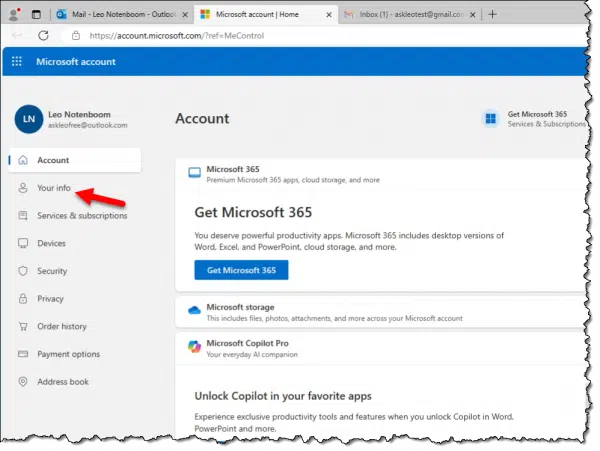
Task: Expand the Microsoft storage card
Action: tap(381, 313)
